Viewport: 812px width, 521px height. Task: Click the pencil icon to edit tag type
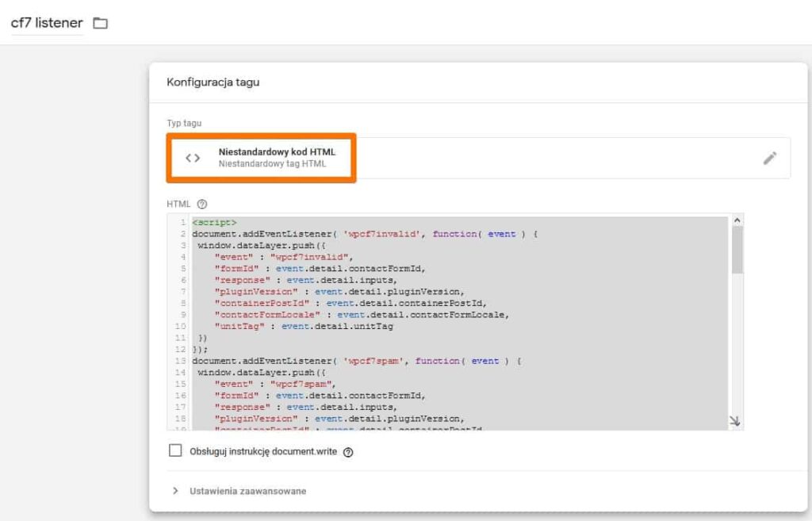769,158
